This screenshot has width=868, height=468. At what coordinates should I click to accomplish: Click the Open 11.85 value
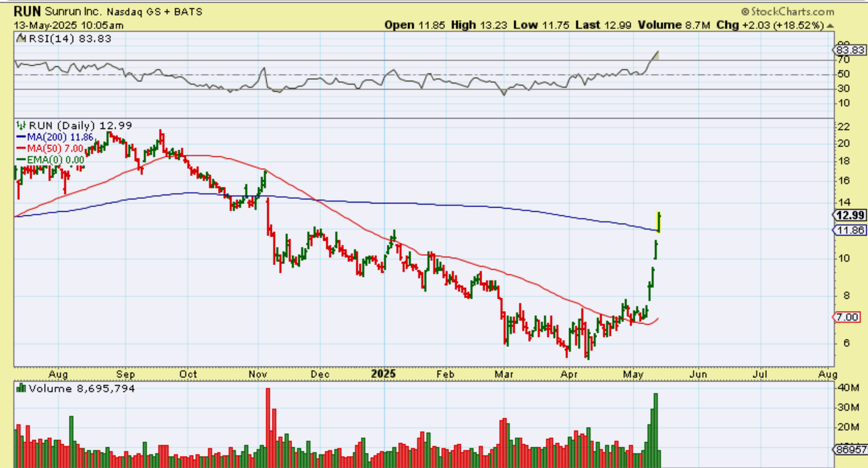[414, 25]
